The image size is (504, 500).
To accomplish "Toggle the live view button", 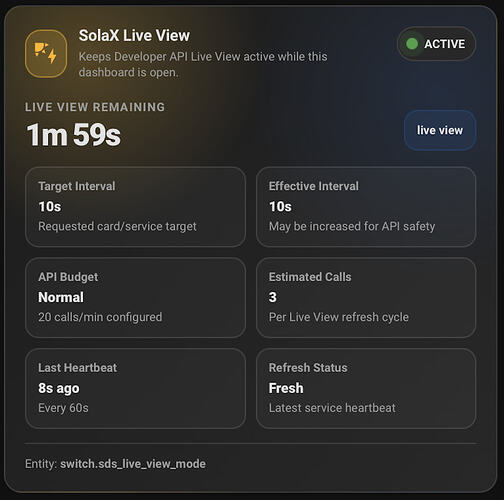I will pos(440,130).
